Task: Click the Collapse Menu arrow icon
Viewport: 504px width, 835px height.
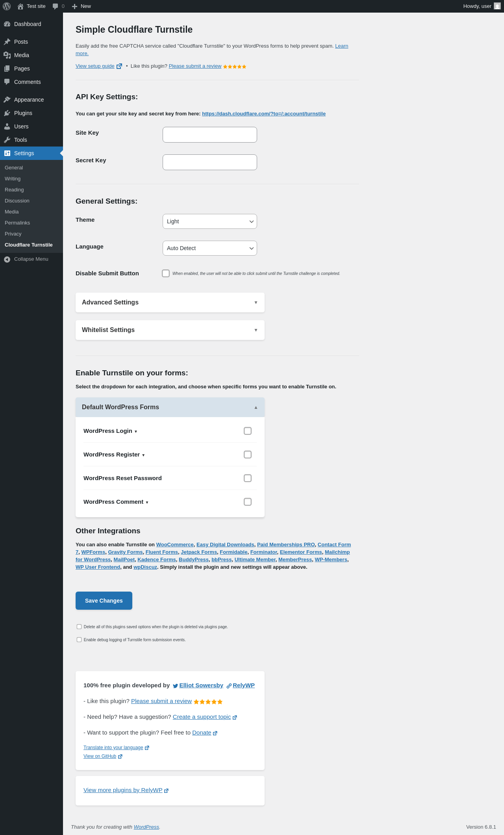Action: coord(7,259)
